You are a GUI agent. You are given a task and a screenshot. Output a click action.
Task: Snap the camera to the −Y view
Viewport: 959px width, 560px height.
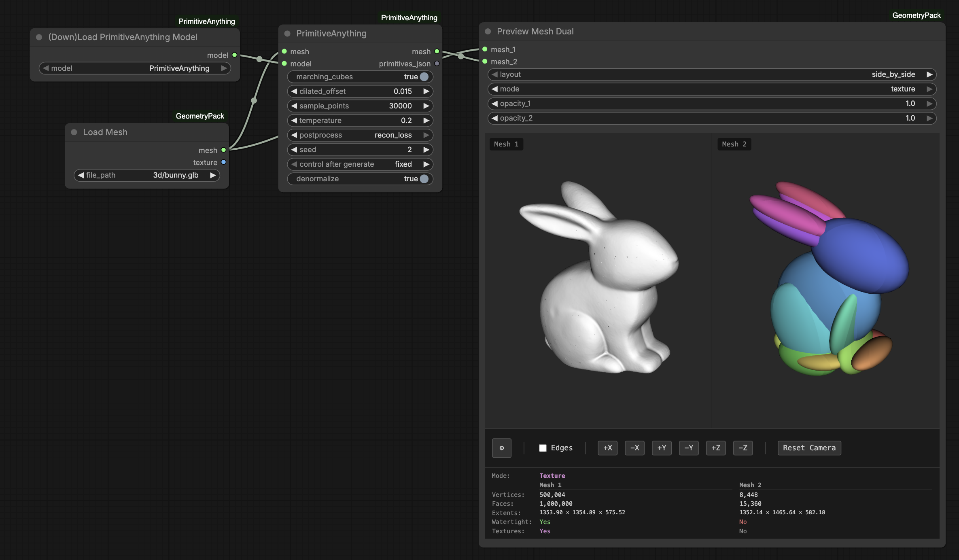coord(689,448)
